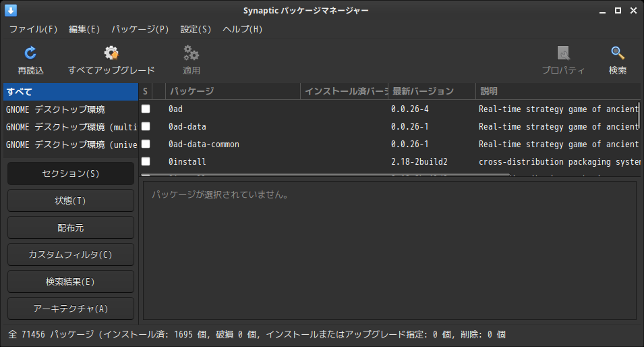Click the アーキテクチャ(A) button
Screen dimensions: 644x347
[71, 309]
